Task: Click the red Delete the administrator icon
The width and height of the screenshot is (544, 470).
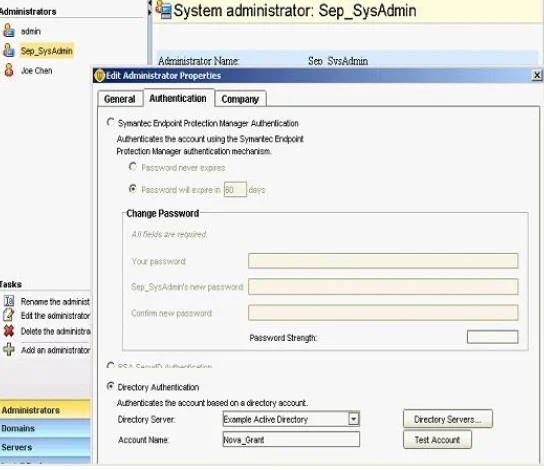Action: coord(9,331)
